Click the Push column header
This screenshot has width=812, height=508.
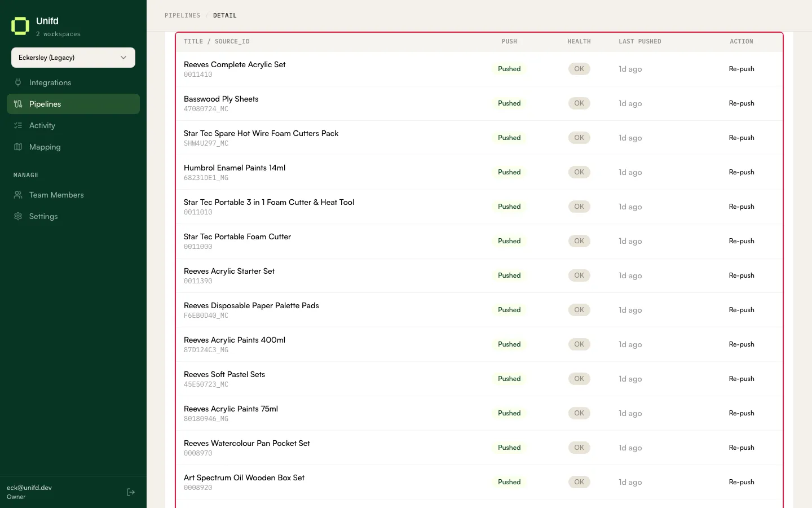pyautogui.click(x=509, y=42)
